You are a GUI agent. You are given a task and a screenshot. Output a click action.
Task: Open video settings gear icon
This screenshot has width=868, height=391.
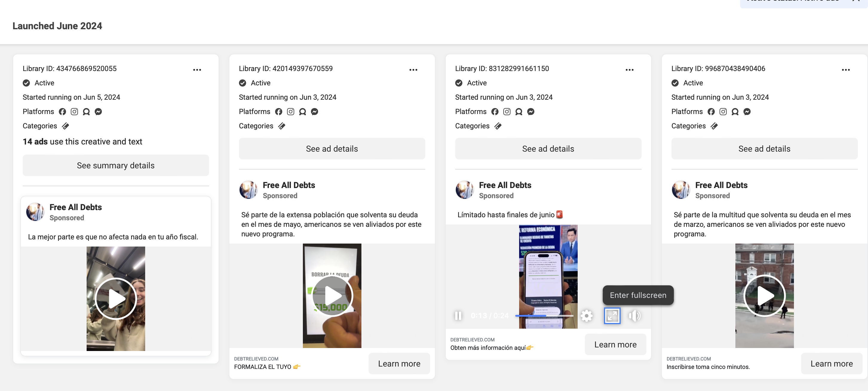586,315
